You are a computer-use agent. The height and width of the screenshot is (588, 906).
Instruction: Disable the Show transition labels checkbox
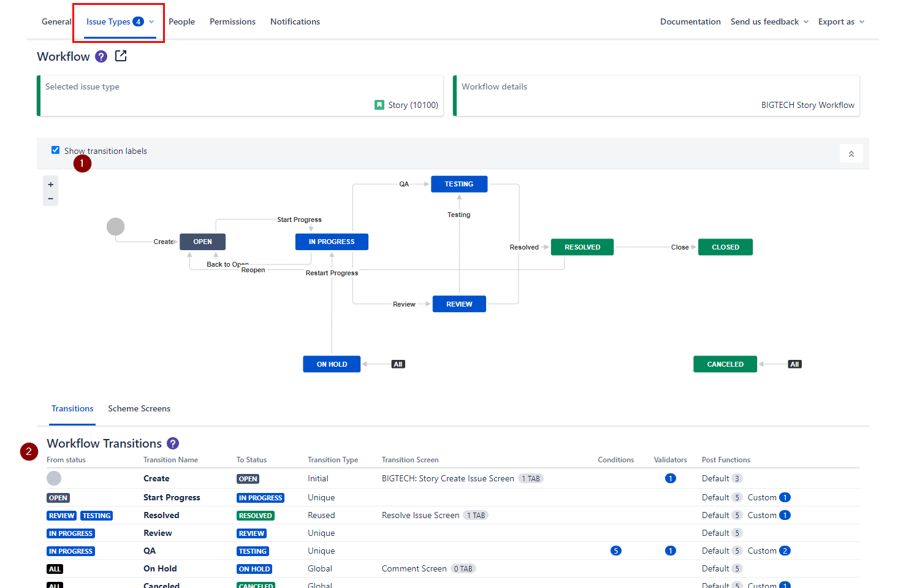point(55,150)
